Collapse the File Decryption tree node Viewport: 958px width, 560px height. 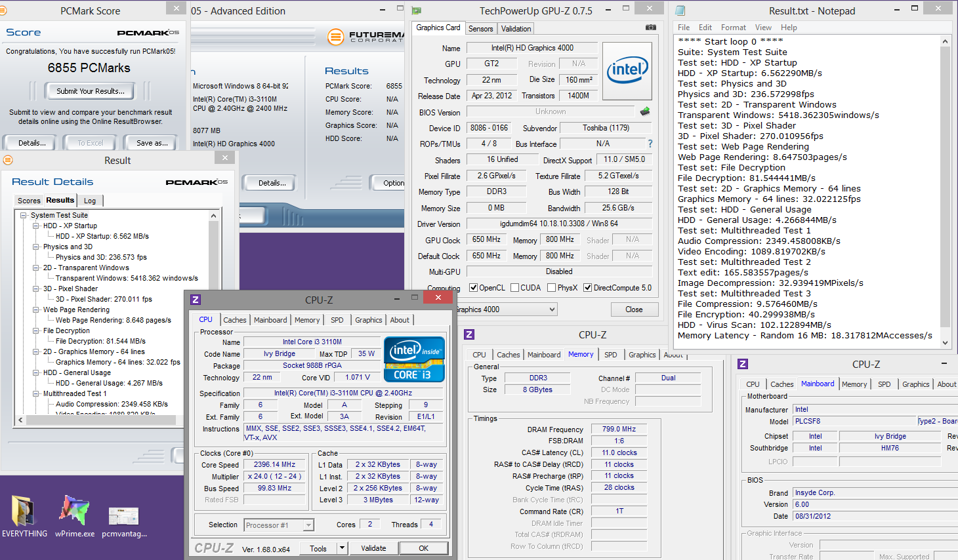(x=36, y=330)
